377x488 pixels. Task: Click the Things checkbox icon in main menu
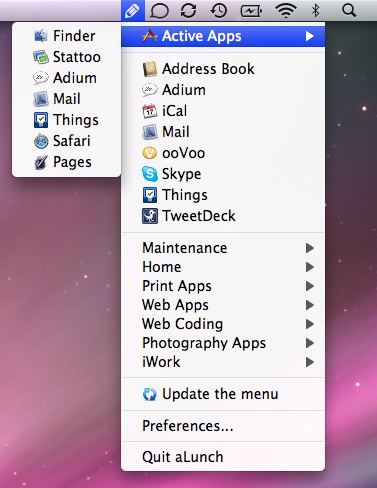coord(150,195)
